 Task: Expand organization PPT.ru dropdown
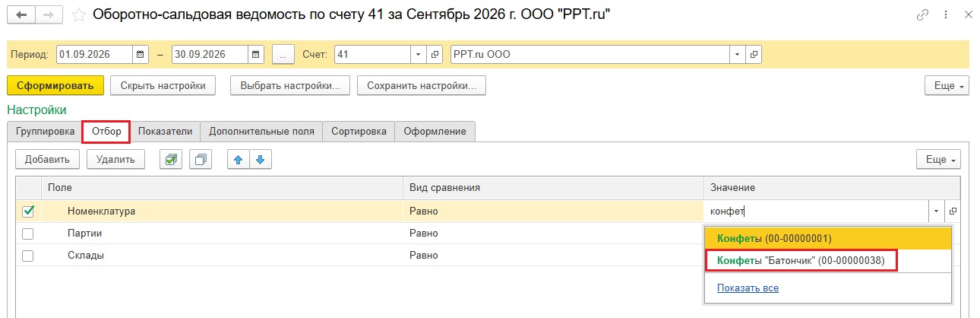[738, 55]
